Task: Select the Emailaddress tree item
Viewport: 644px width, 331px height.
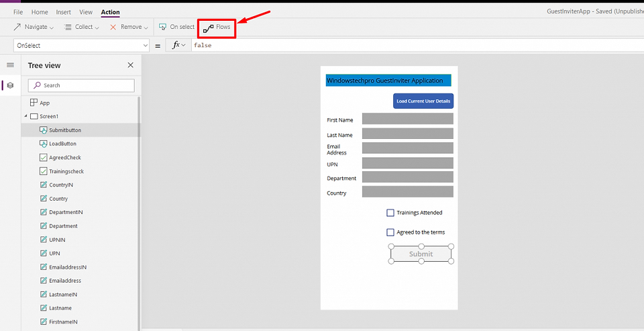Action: tap(65, 281)
